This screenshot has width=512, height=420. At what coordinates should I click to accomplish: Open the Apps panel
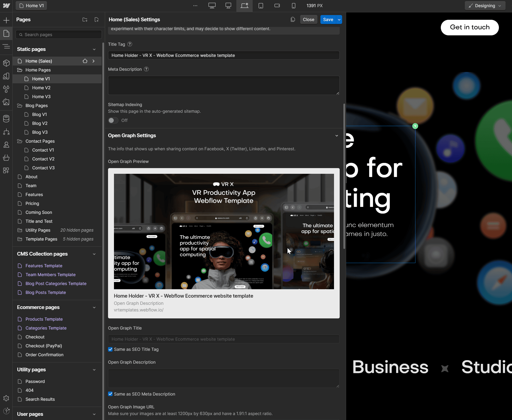pos(6,170)
